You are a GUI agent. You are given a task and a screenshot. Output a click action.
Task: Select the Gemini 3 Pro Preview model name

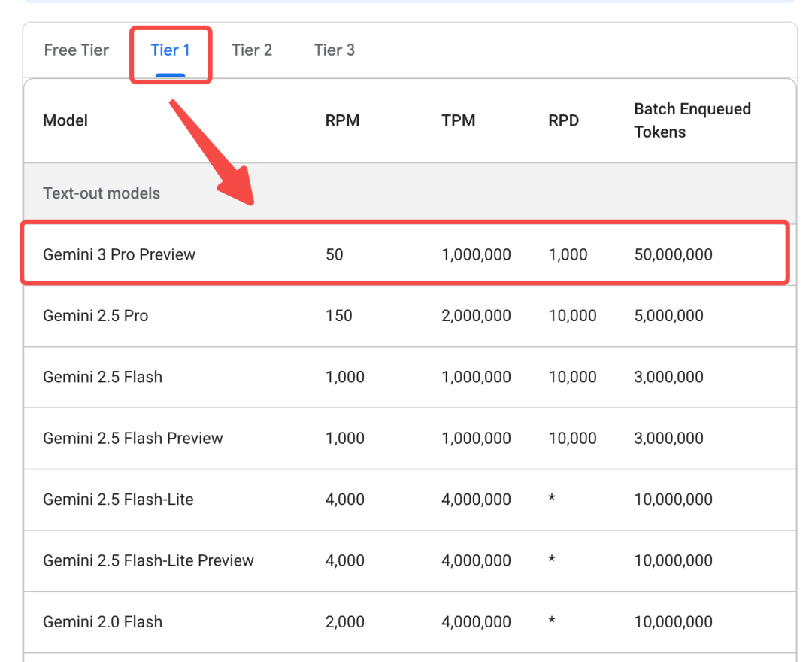(x=119, y=254)
